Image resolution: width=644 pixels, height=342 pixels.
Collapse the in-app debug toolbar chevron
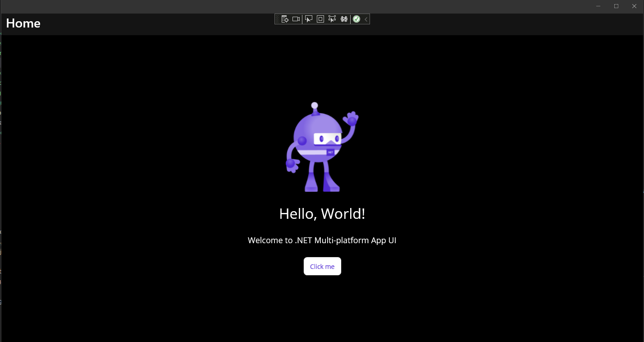pyautogui.click(x=366, y=19)
